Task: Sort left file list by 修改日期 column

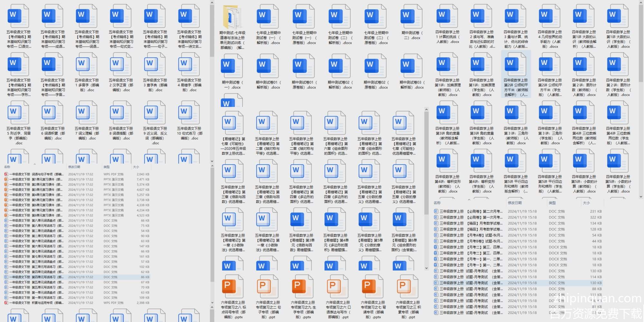Action: click(x=74, y=167)
